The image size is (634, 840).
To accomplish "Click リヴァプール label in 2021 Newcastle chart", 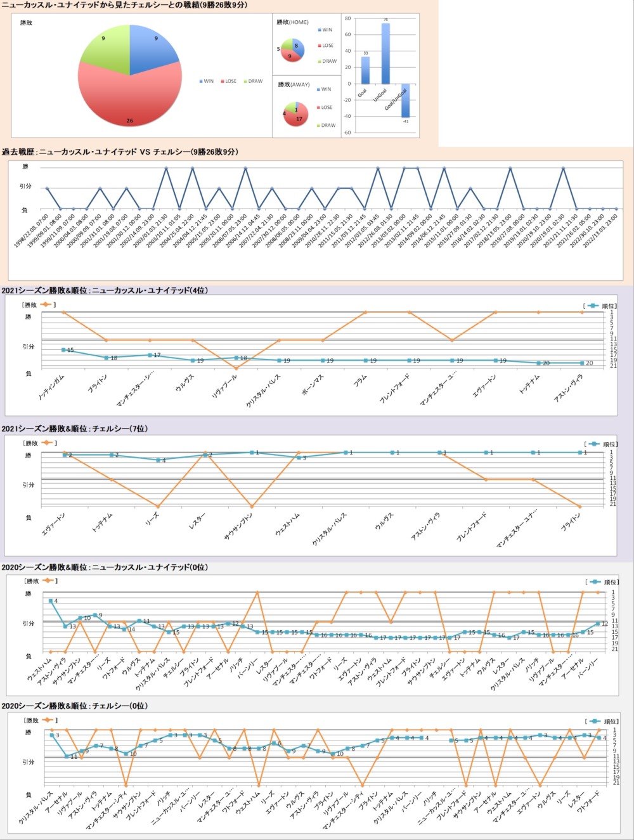I will (x=224, y=386).
